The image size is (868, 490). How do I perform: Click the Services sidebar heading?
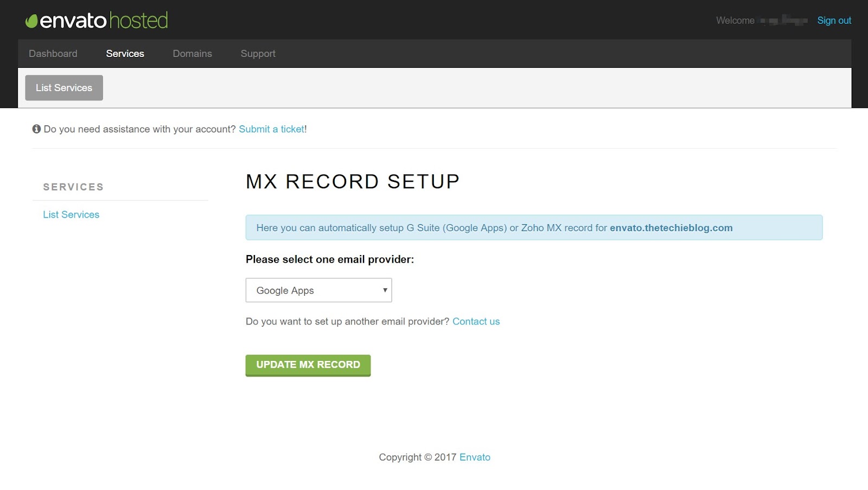coord(73,187)
